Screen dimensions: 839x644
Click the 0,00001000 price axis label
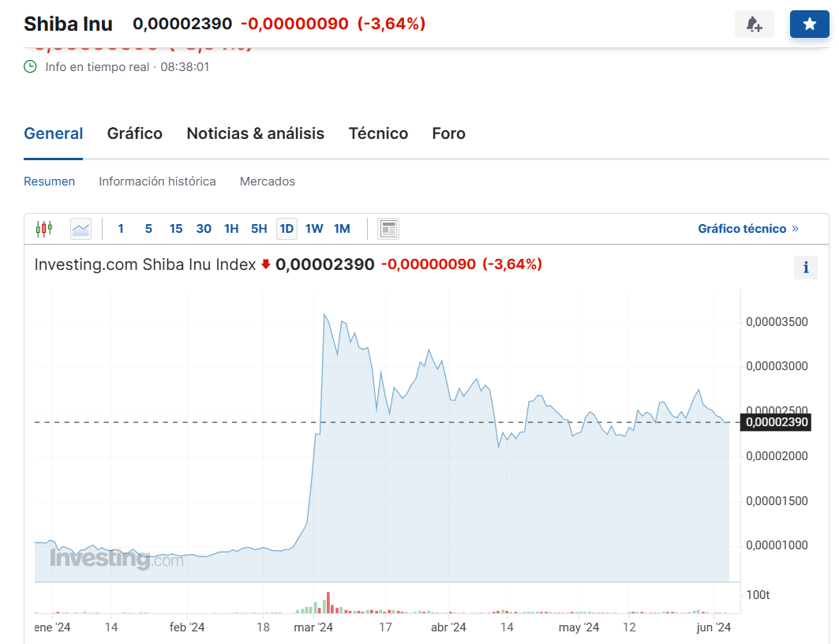click(777, 545)
